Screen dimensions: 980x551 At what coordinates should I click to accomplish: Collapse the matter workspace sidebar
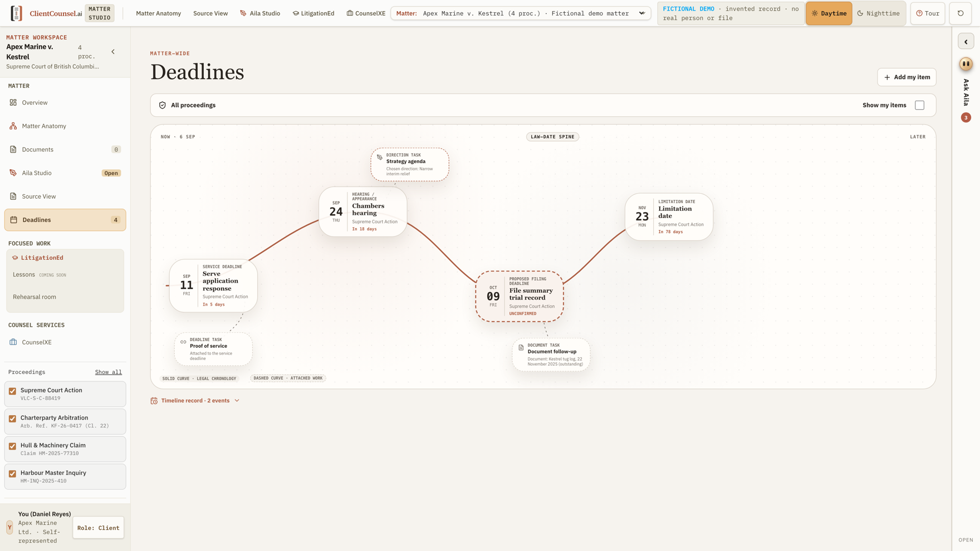(x=113, y=52)
